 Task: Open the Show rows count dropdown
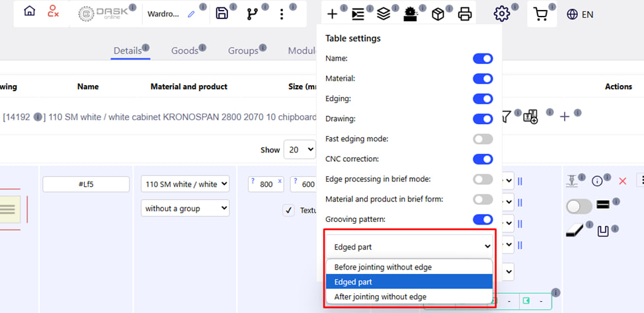coord(300,149)
